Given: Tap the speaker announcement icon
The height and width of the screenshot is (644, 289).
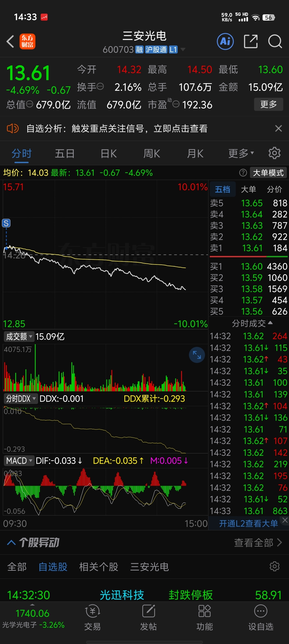Looking at the screenshot, I should click(x=13, y=129).
